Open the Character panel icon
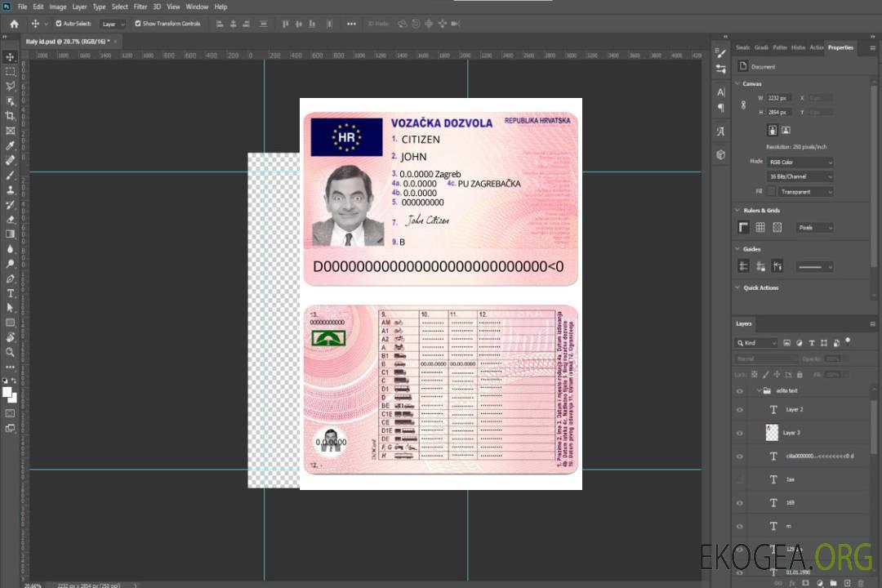 721,92
